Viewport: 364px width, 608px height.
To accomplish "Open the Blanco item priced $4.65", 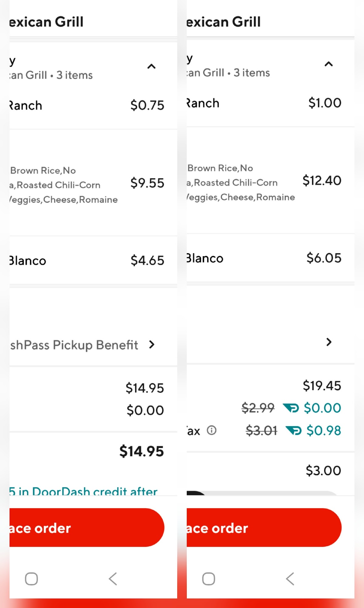I will click(x=87, y=261).
